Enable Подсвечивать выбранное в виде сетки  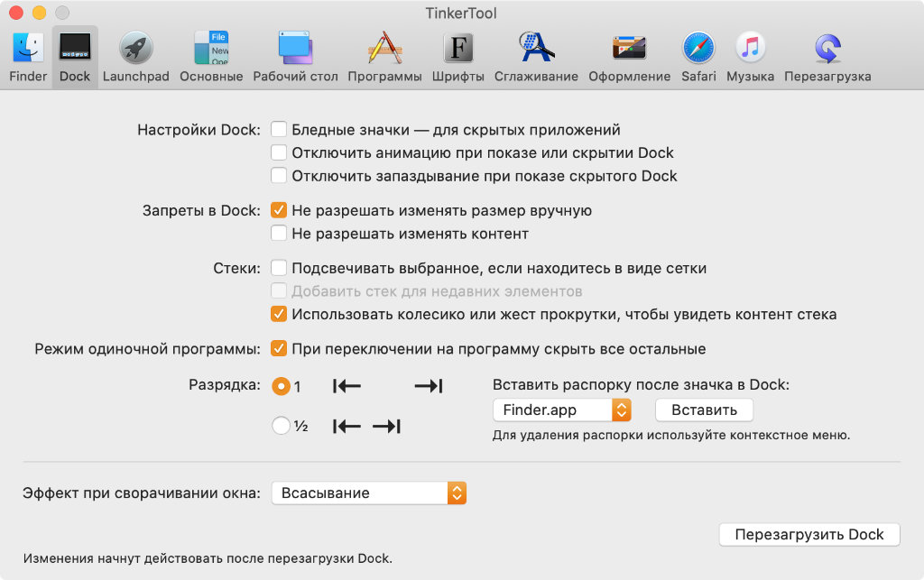click(279, 268)
